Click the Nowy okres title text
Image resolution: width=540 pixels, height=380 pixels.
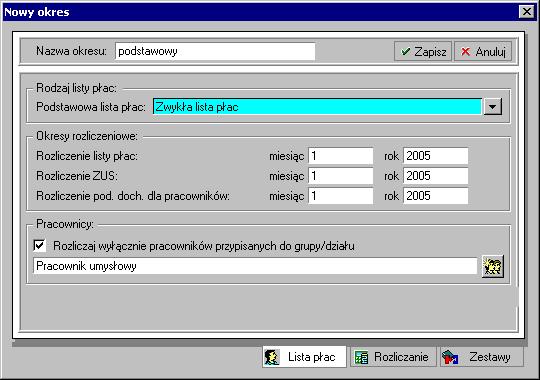[37, 12]
